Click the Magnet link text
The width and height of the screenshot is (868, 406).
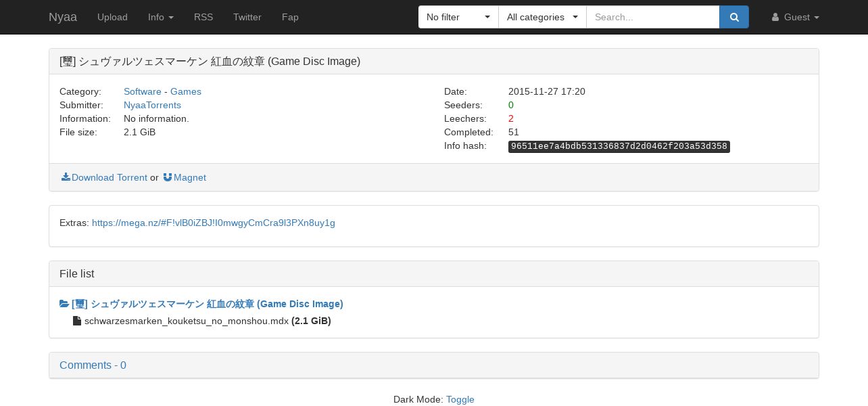click(x=190, y=177)
